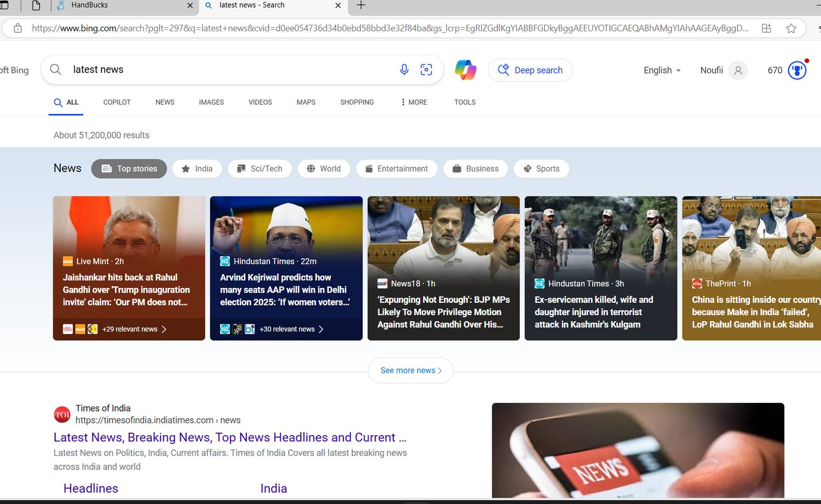Viewport: 821px width, 504px height.
Task: Open visual search camera icon
Action: tap(426, 70)
